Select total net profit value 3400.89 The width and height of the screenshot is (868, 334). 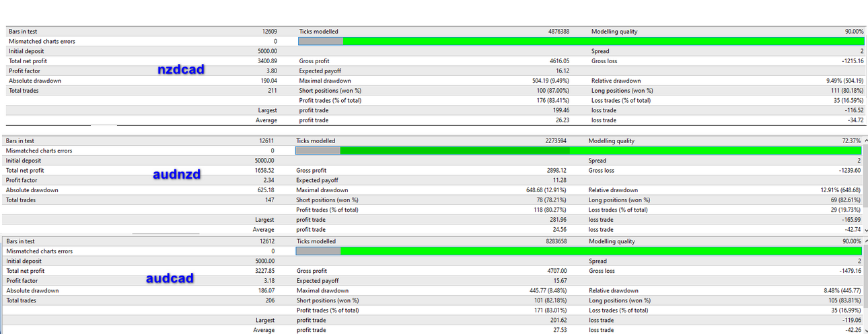[267, 61]
